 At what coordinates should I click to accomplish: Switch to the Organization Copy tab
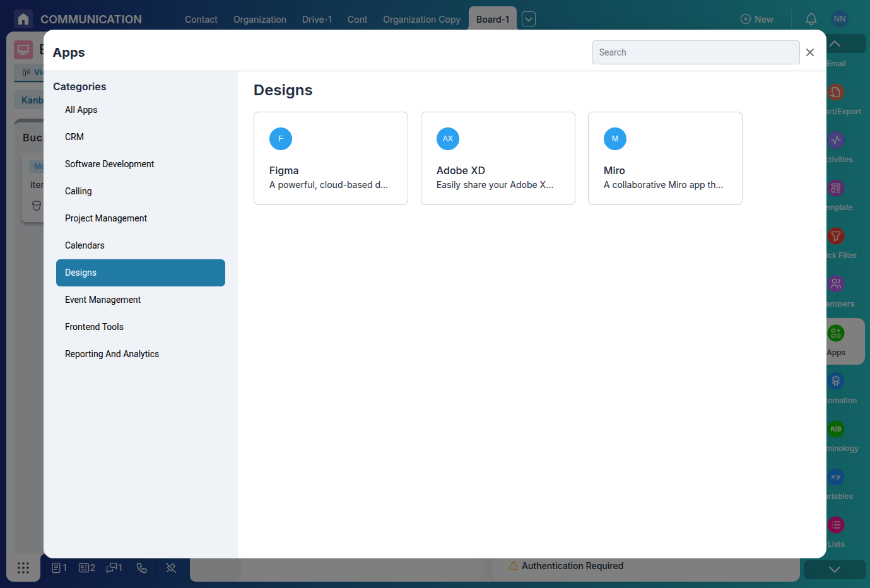click(x=421, y=19)
